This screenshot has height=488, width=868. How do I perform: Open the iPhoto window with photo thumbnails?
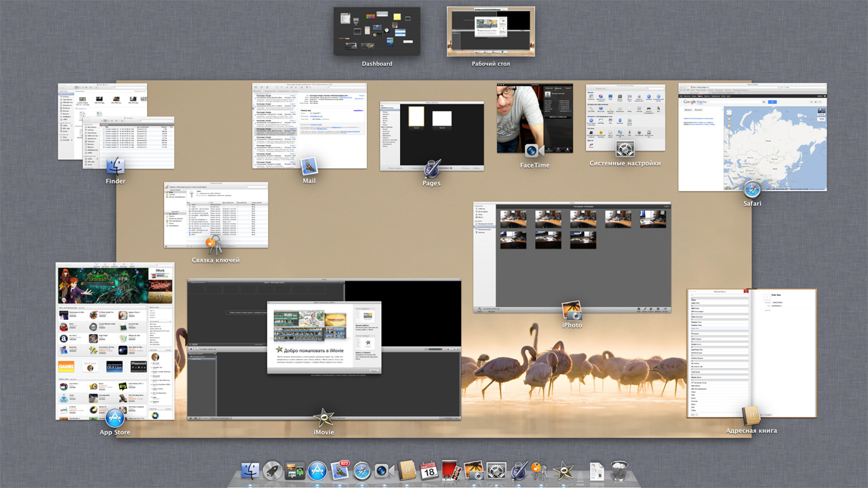[x=572, y=256]
